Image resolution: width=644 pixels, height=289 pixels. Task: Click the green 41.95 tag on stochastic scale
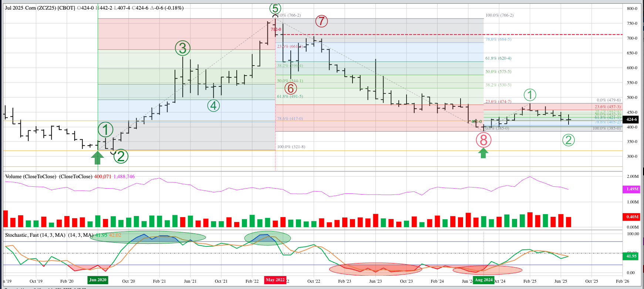tap(631, 256)
